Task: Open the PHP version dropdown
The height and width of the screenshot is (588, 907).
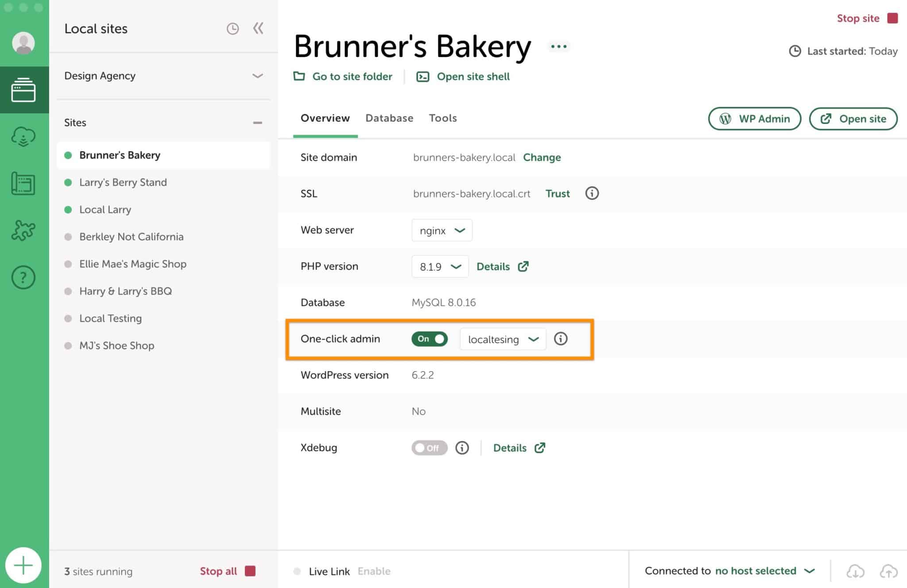Action: tap(440, 266)
